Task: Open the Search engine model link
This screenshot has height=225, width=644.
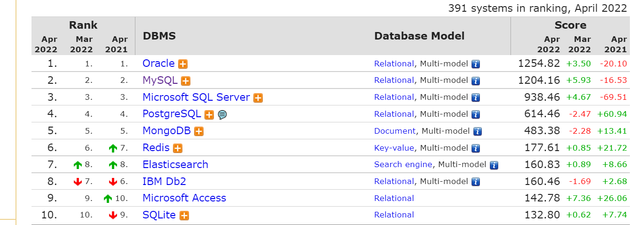Action: [x=403, y=164]
